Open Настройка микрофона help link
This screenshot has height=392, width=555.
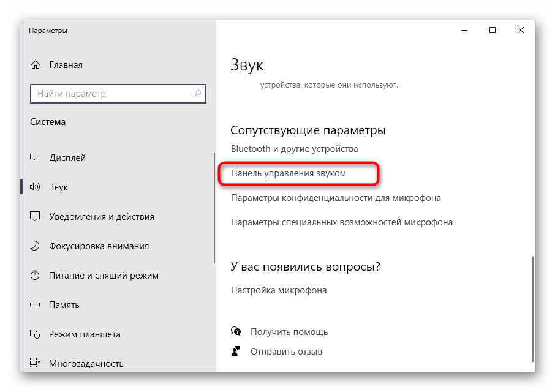(279, 290)
